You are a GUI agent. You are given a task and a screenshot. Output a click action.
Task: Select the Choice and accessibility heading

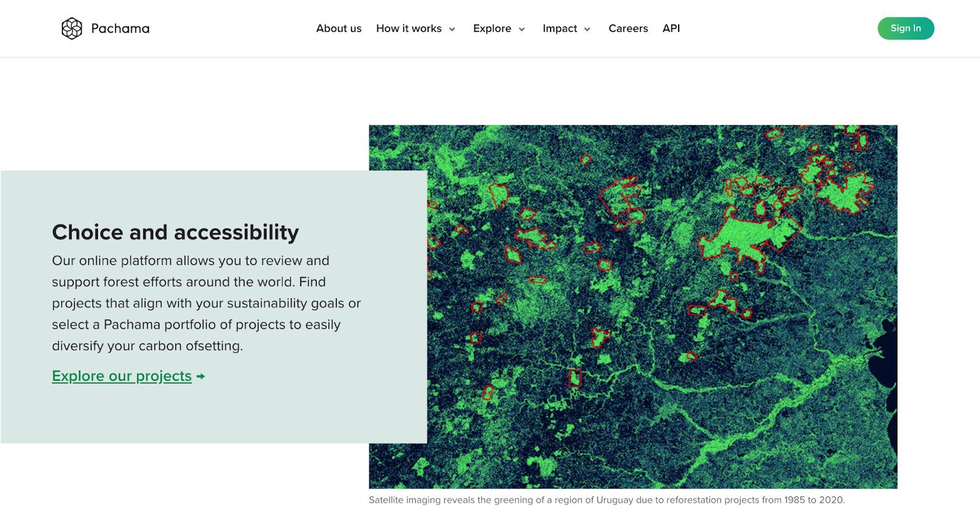(x=175, y=232)
